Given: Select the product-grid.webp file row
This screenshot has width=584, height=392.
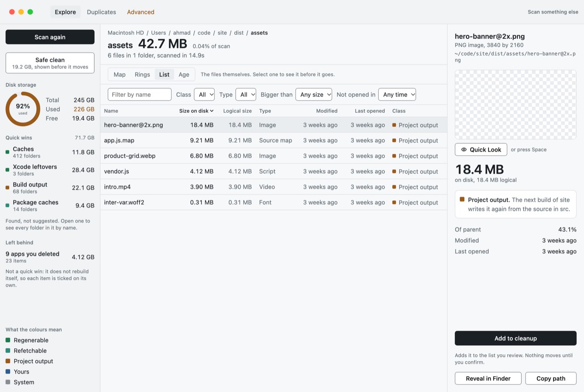Looking at the screenshot, I should pyautogui.click(x=274, y=156).
